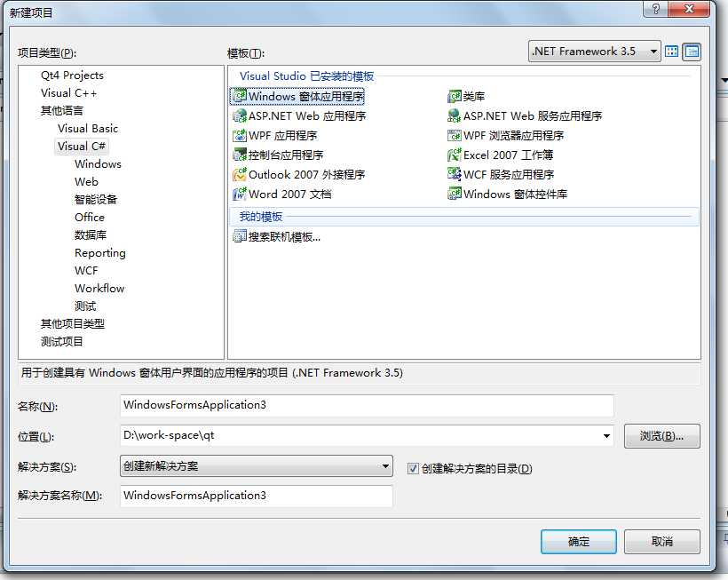The height and width of the screenshot is (580, 728).
Task: Close the 新建项目 dialog
Action: point(689,9)
